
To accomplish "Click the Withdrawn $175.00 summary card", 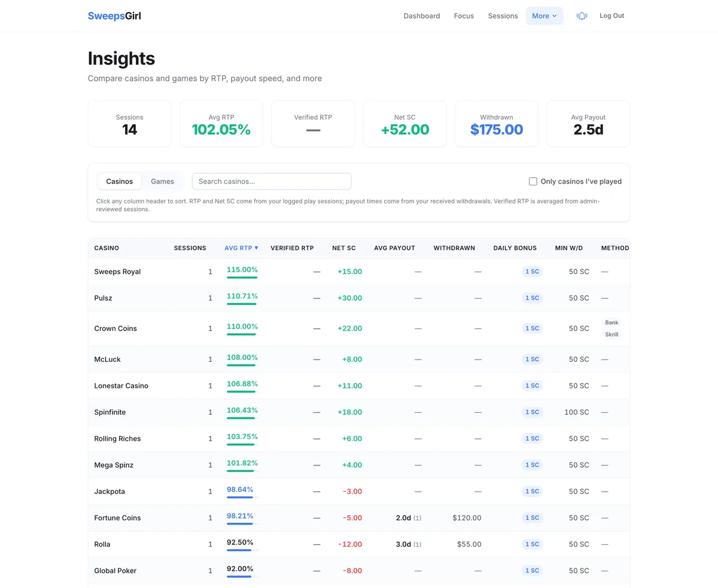I will 497,124.
